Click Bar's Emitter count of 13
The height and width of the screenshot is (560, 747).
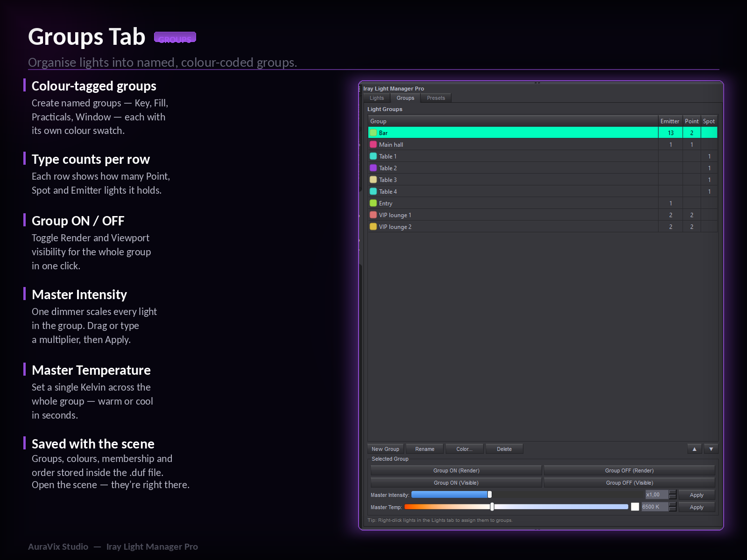coord(670,133)
